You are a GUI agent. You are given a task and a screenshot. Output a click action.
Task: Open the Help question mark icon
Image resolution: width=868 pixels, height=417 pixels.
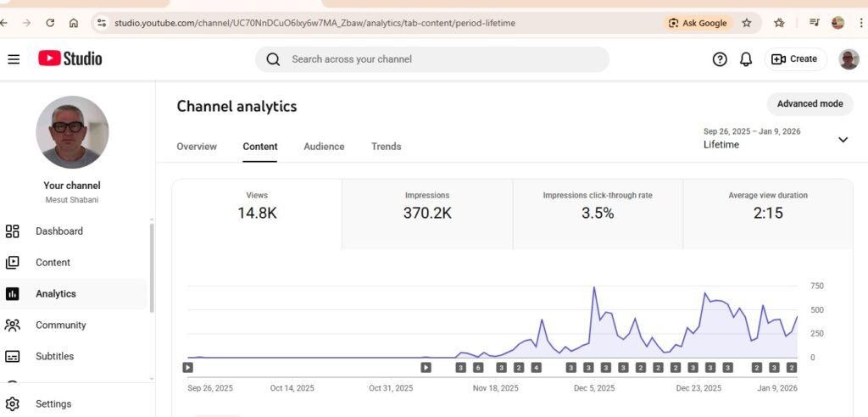(x=720, y=59)
